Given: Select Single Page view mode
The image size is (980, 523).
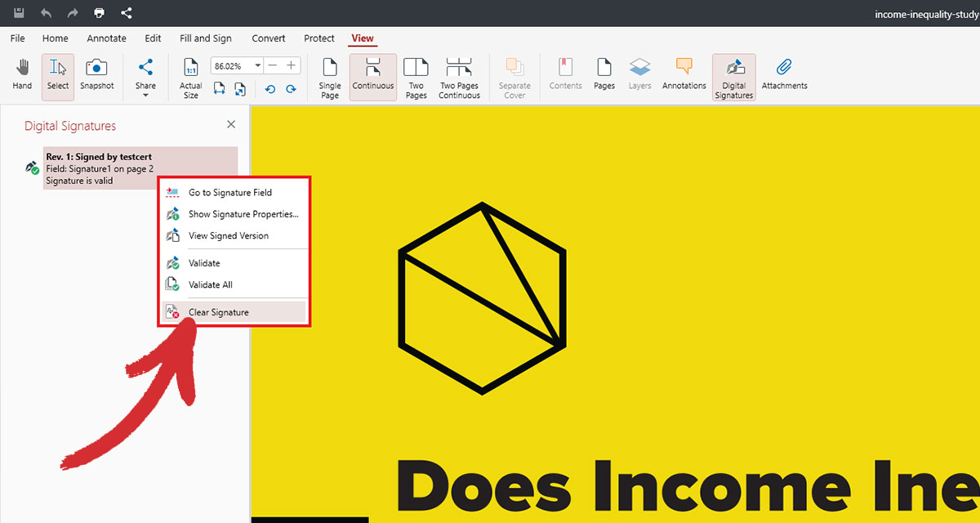Looking at the screenshot, I should click(329, 76).
